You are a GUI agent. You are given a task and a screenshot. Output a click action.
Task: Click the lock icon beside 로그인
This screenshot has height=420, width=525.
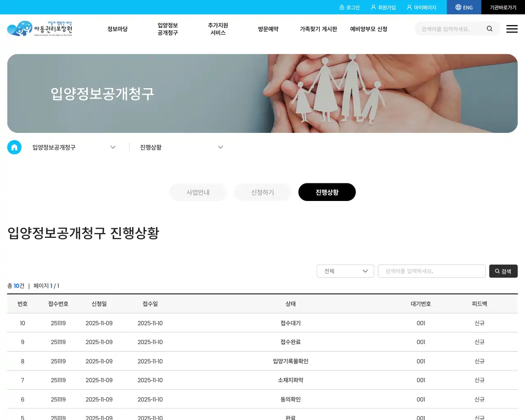click(x=342, y=7)
